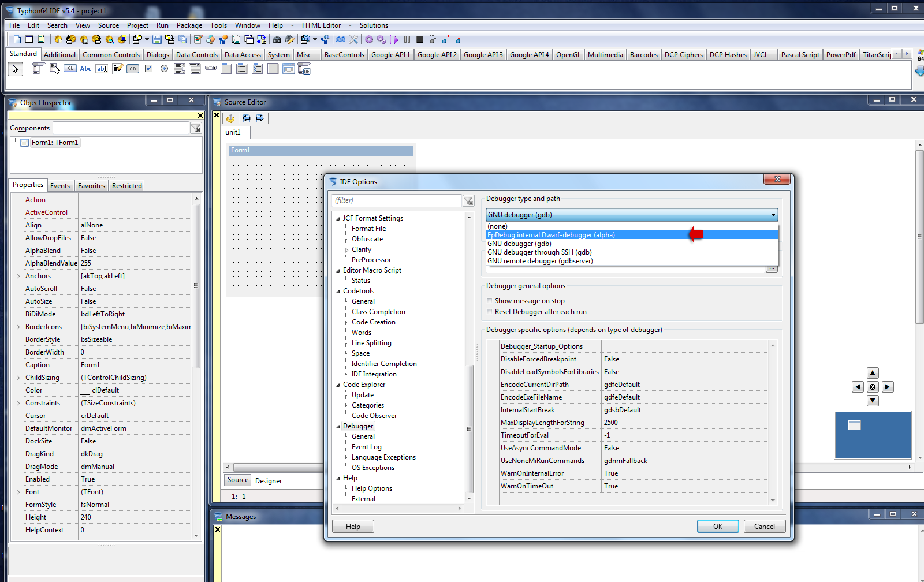The width and height of the screenshot is (924, 582).
Task: Click the Run play icon
Action: (x=394, y=39)
